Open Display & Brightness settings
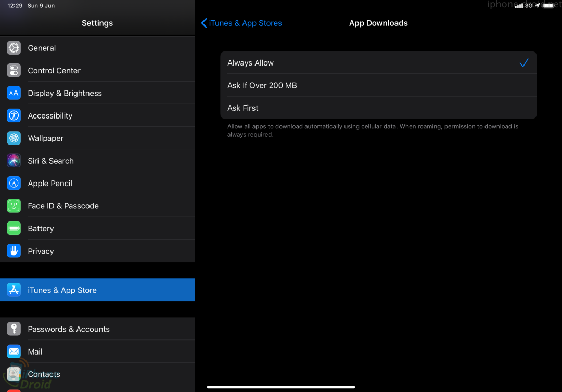The width and height of the screenshot is (562, 392). click(x=97, y=93)
